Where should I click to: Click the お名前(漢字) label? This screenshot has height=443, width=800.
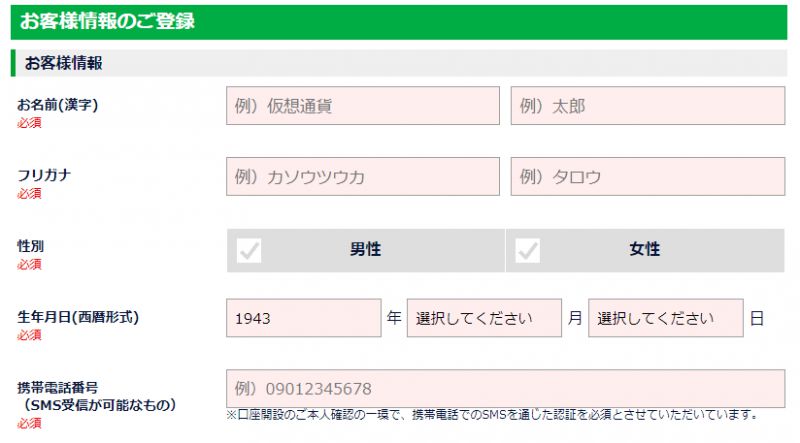[x=58, y=105]
